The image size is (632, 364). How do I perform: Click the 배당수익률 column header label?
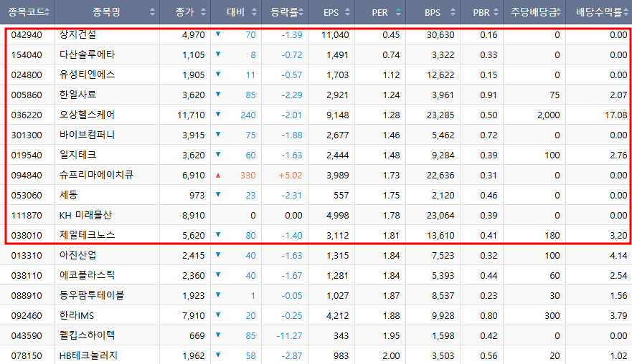pos(599,12)
